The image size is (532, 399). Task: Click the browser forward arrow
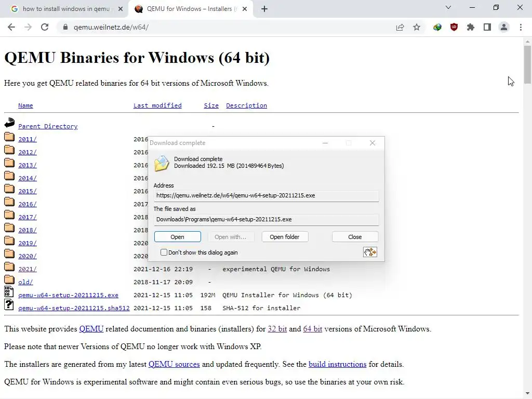(28, 27)
